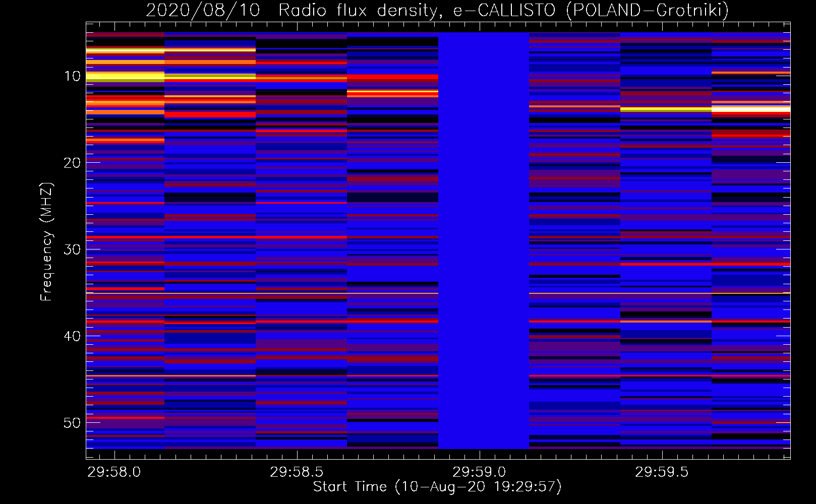The width and height of the screenshot is (816, 504).
Task: Click the time tick label '29:58.0'
Action: (114, 472)
